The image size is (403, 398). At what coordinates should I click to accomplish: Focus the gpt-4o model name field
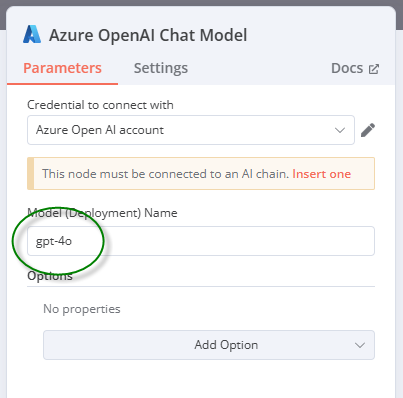pos(201,241)
